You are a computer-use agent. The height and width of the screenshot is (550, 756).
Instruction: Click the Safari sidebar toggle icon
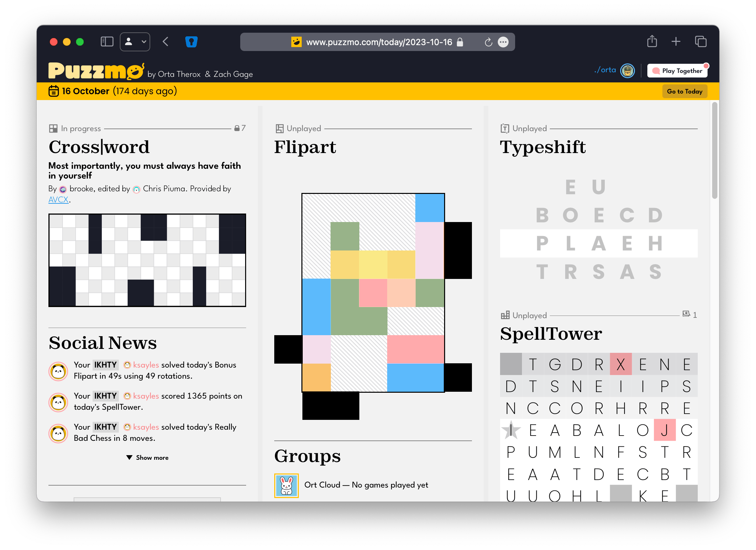107,42
